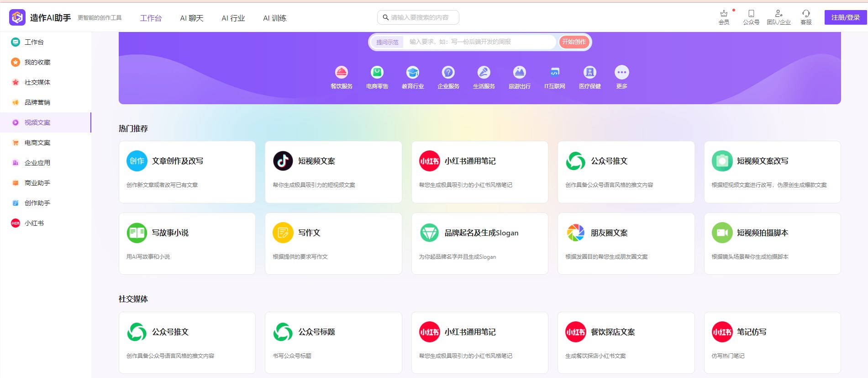This screenshot has width=868, height=378.
Task: Open the 写故事小说 template card
Action: click(187, 244)
